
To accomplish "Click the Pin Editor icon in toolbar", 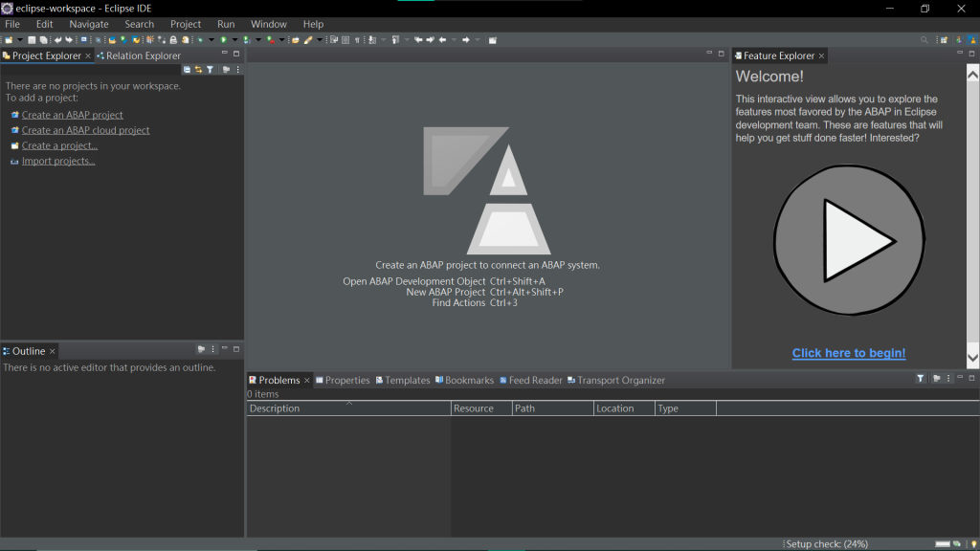I will tap(493, 40).
